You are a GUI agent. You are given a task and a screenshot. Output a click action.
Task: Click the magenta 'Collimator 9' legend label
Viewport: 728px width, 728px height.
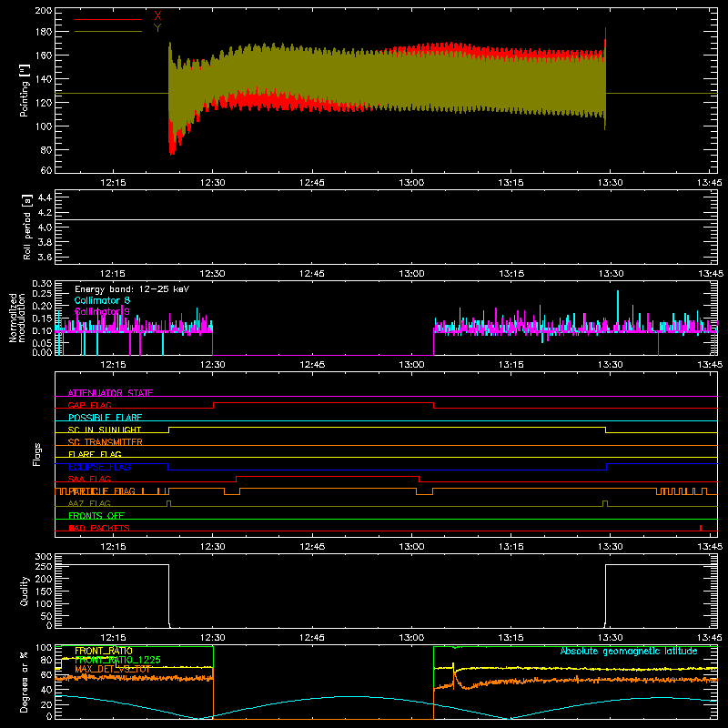click(x=102, y=311)
